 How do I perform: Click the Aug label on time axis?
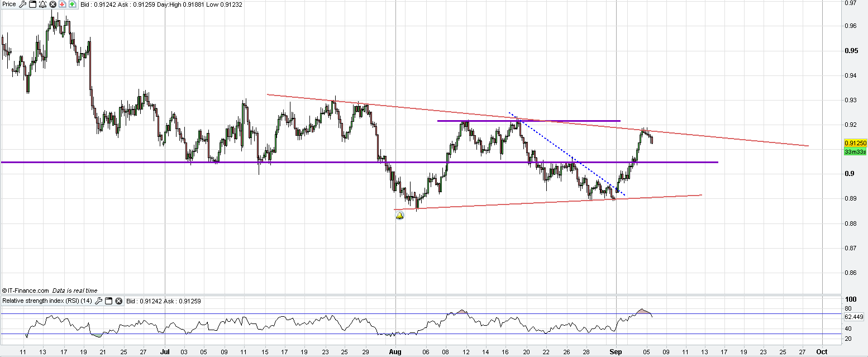[395, 353]
